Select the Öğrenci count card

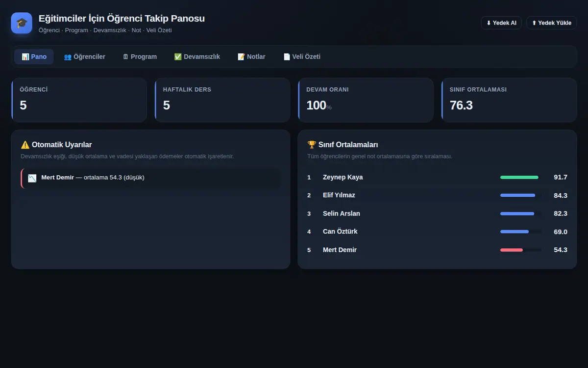point(79,100)
